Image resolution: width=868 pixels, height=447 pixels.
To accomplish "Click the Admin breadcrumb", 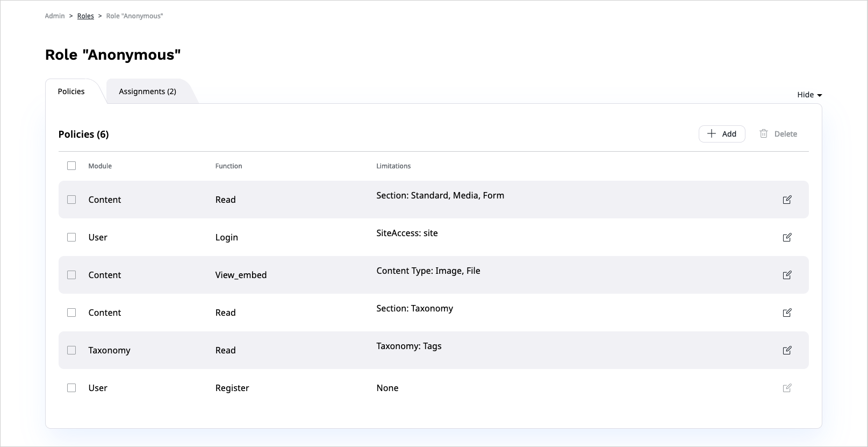I will click(x=55, y=16).
